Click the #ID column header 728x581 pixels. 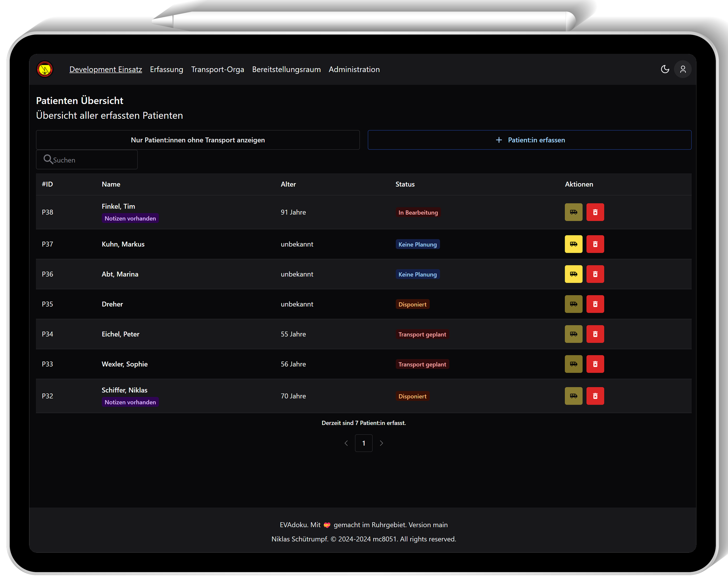click(x=47, y=184)
